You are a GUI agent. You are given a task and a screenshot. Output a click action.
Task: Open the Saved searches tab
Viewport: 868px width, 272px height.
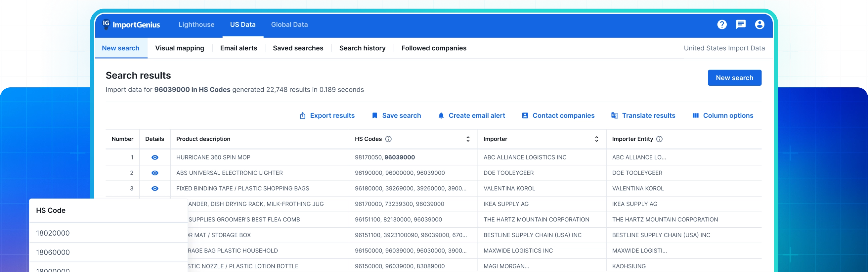[298, 48]
